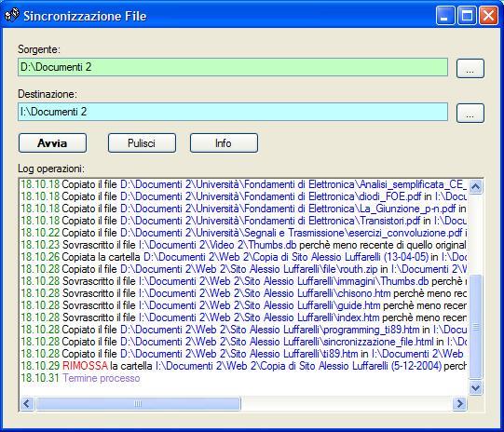
Task: Open the Info dialog
Action: point(224,143)
